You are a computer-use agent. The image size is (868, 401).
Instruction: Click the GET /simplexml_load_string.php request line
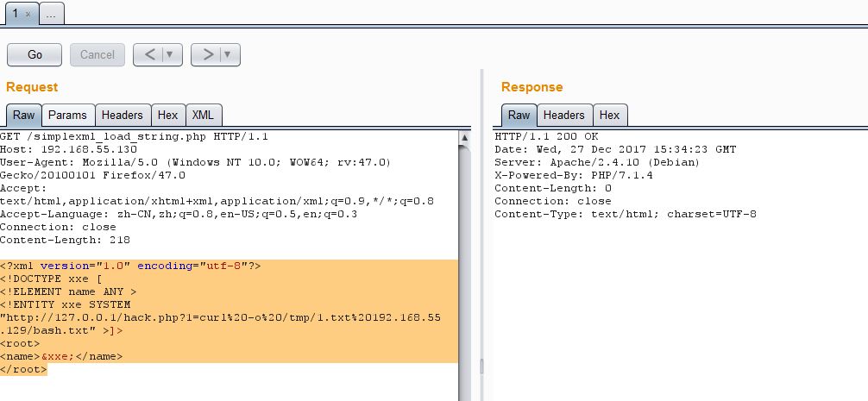tap(134, 136)
